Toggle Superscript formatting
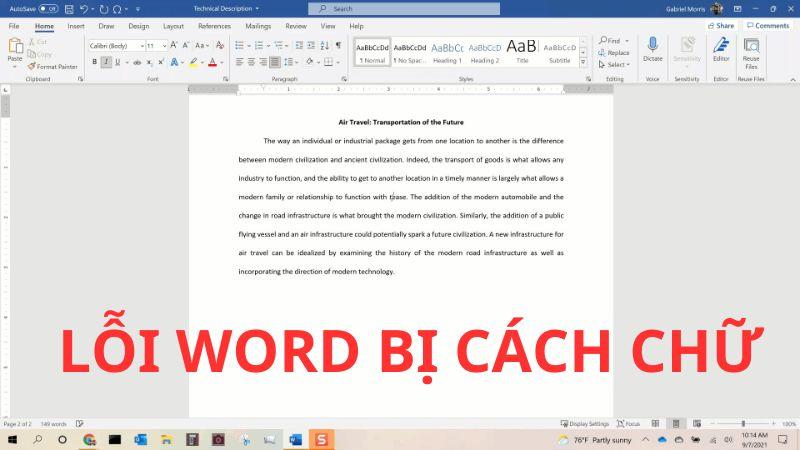The image size is (800, 450). coord(161,62)
